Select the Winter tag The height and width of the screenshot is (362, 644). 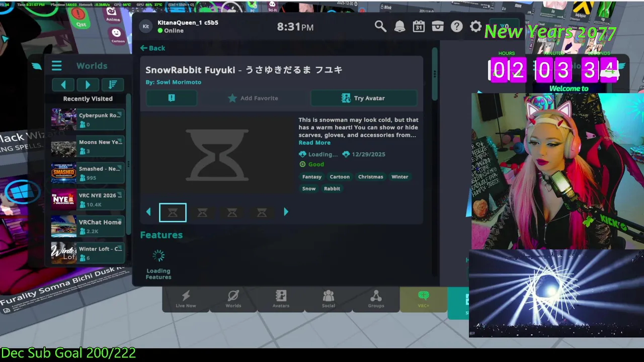pos(400,177)
